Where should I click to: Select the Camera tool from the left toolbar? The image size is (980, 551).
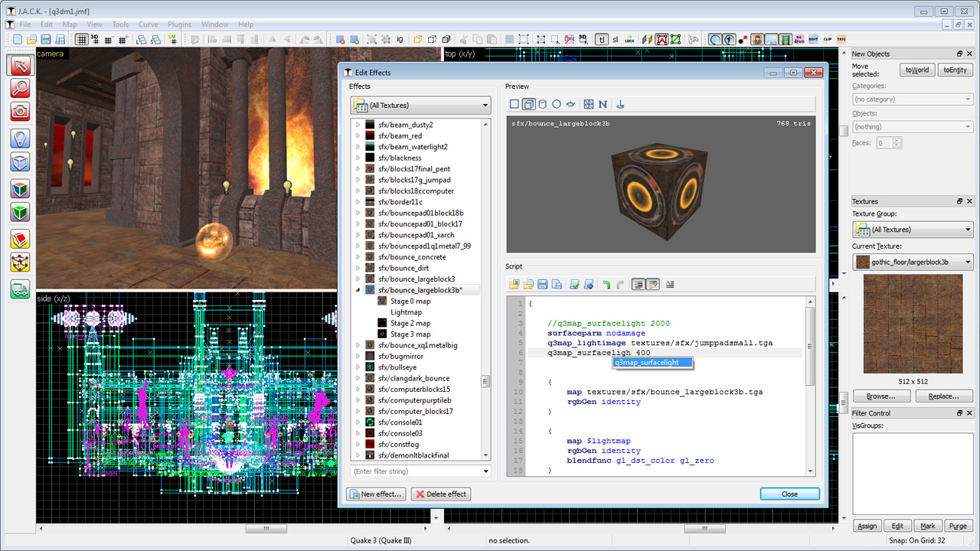pos(20,111)
